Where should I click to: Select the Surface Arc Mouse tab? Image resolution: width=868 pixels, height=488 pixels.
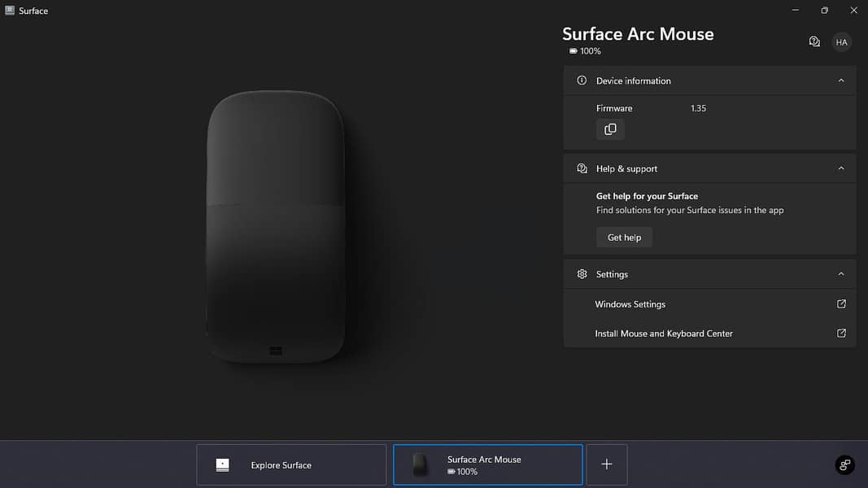pos(487,464)
